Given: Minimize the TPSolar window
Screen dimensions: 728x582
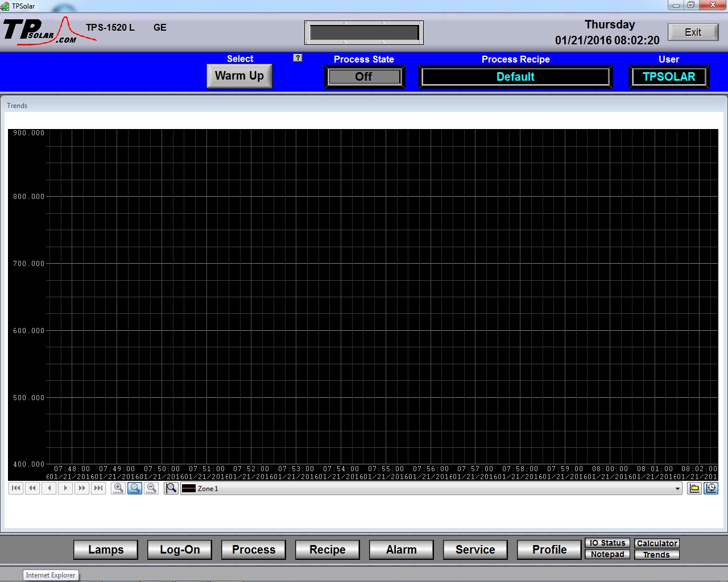Looking at the screenshot, I should [x=676, y=5].
